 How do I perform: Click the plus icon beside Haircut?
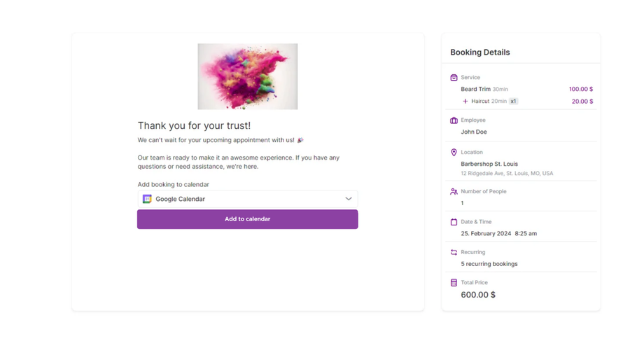pyautogui.click(x=465, y=102)
